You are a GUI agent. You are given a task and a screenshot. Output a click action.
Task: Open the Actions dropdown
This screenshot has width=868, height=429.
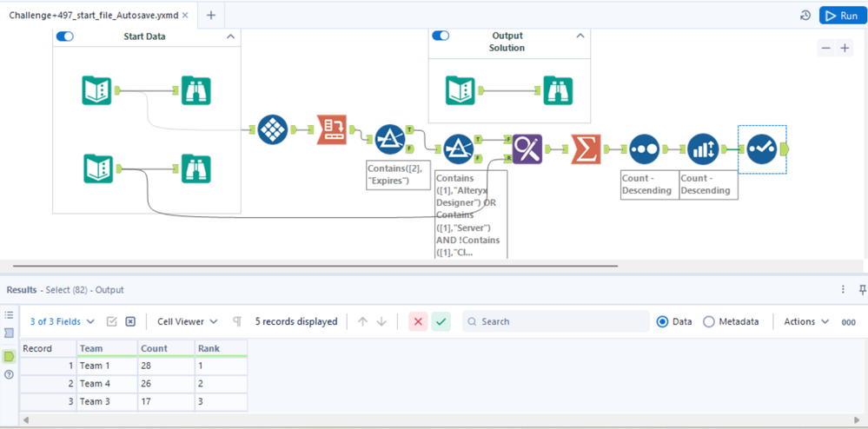click(806, 321)
